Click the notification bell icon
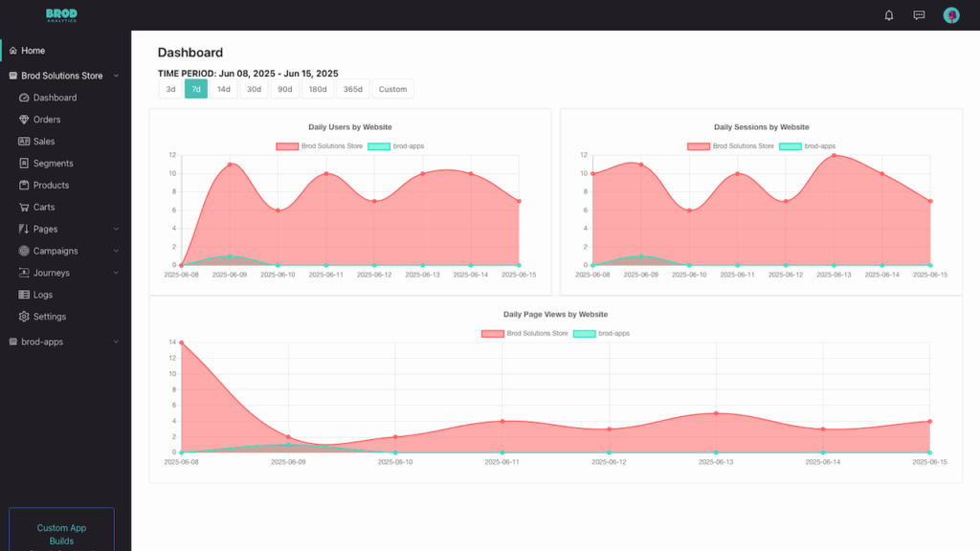The height and width of the screenshot is (551, 980). [888, 15]
